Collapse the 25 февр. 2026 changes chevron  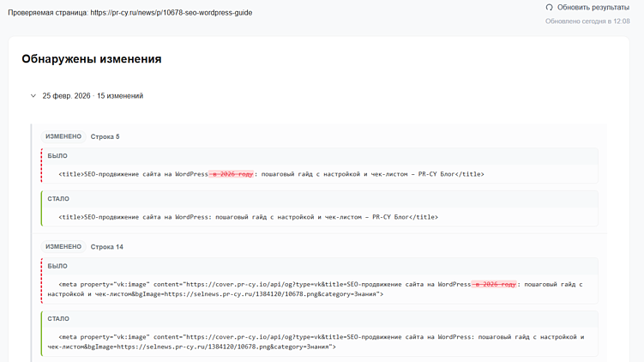[x=33, y=96]
